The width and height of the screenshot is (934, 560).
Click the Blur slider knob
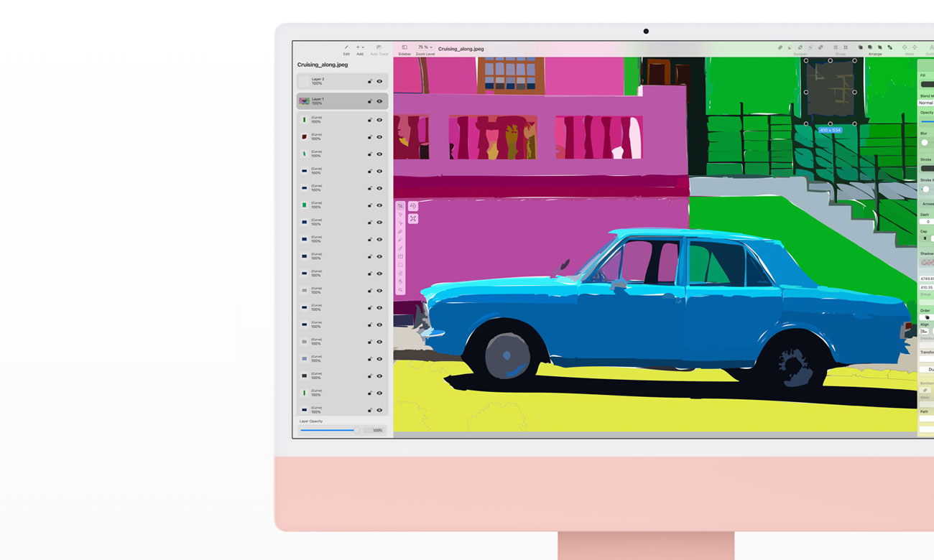click(925, 142)
